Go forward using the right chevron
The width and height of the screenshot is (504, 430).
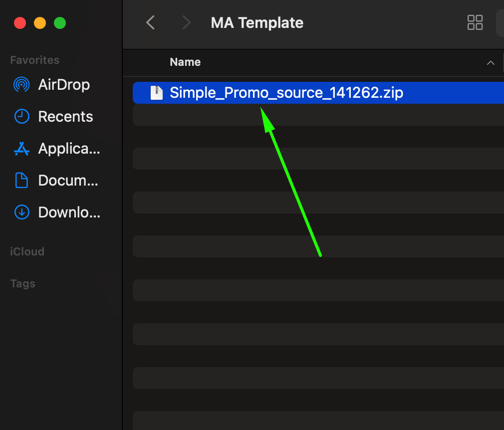(x=187, y=22)
